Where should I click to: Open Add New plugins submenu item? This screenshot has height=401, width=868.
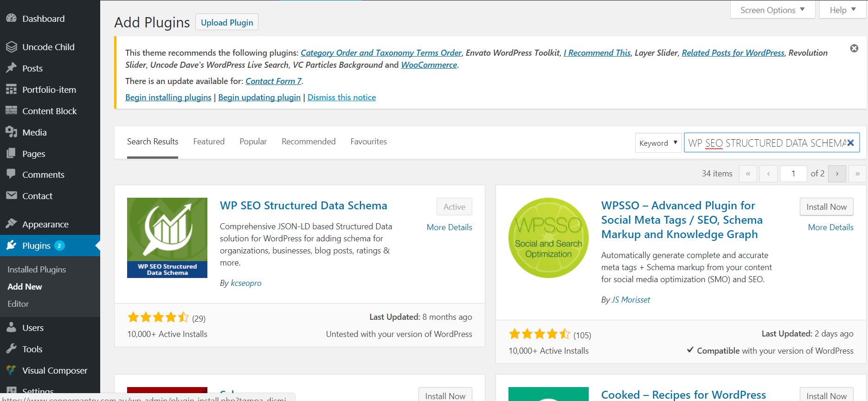coord(25,287)
